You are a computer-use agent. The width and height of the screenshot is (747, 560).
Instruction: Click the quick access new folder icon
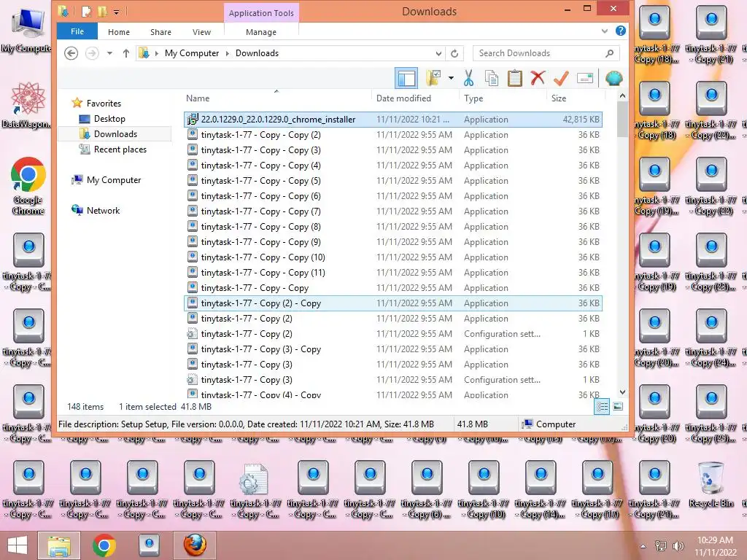[102, 11]
